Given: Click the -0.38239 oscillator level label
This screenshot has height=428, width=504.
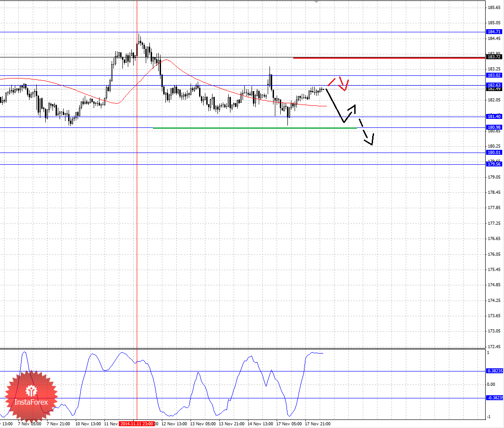Looking at the screenshot, I should point(494,398).
